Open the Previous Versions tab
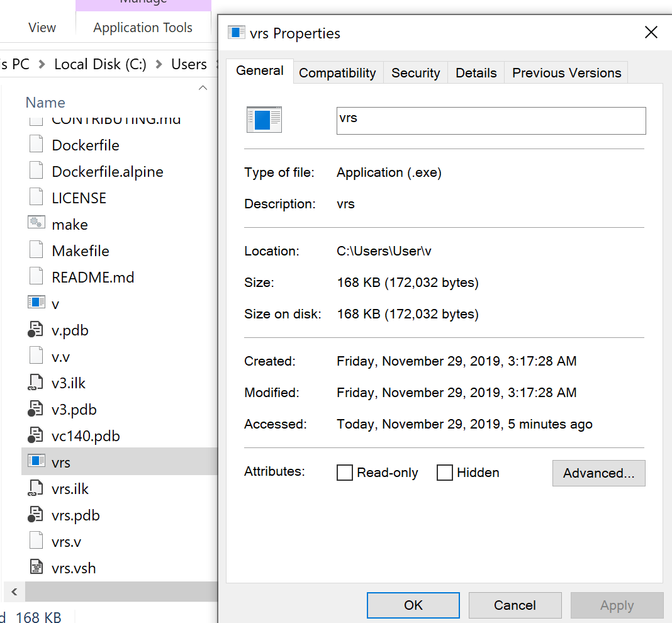 (566, 73)
